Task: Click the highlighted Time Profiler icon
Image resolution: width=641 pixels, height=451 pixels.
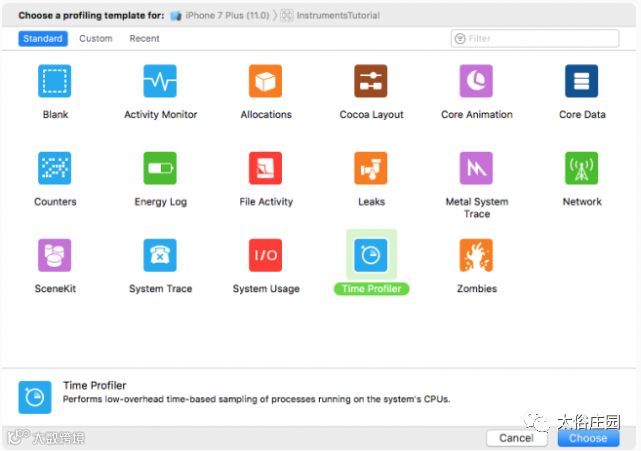Action: (371, 255)
